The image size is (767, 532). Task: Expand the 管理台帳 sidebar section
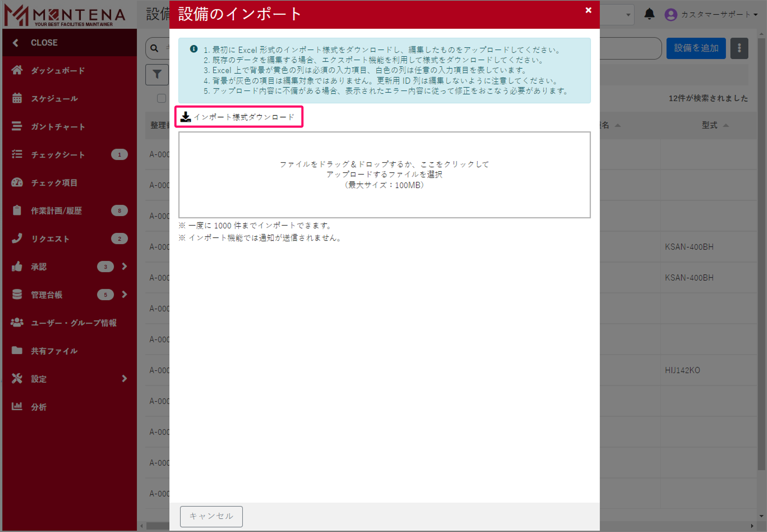point(124,295)
